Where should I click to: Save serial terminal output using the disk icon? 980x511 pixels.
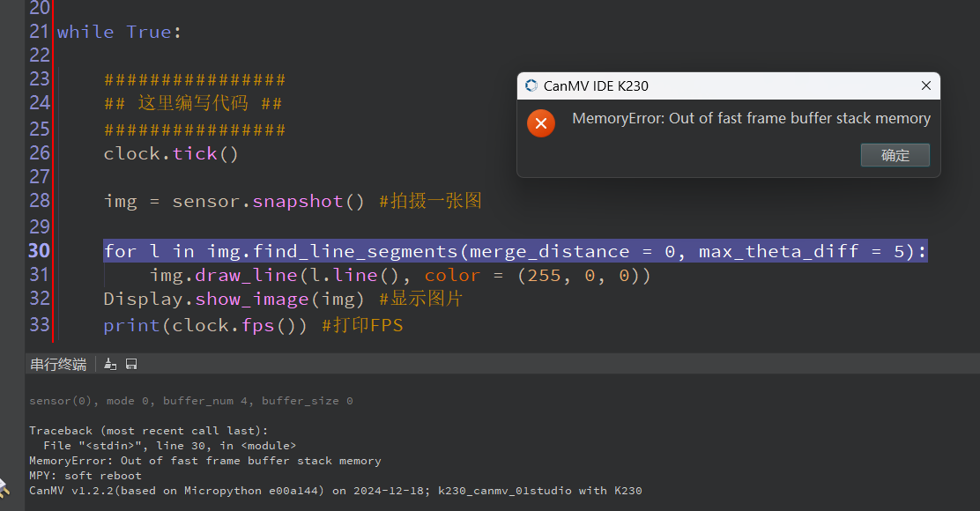131,364
